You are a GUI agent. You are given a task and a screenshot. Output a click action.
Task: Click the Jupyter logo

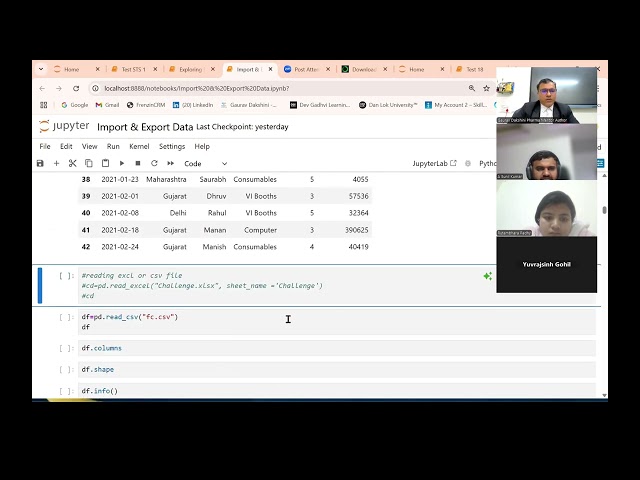click(x=64, y=126)
